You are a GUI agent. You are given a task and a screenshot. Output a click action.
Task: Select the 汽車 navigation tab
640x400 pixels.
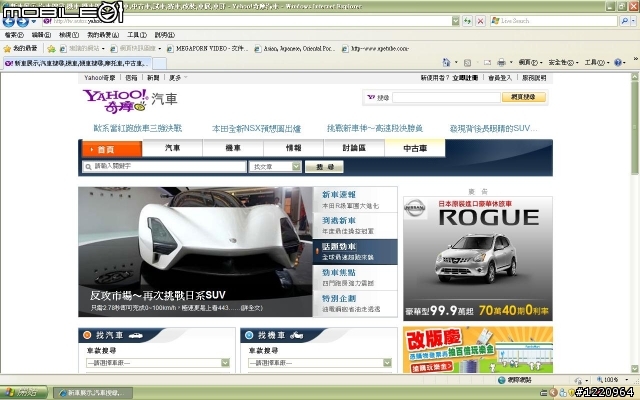172,148
